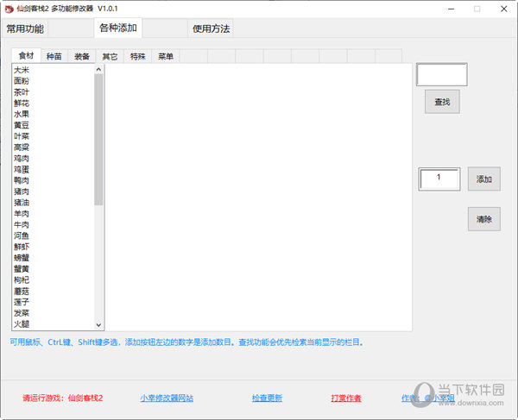Image resolution: width=518 pixels, height=420 pixels.
Task: Click the 添加 button
Action: [x=484, y=179]
